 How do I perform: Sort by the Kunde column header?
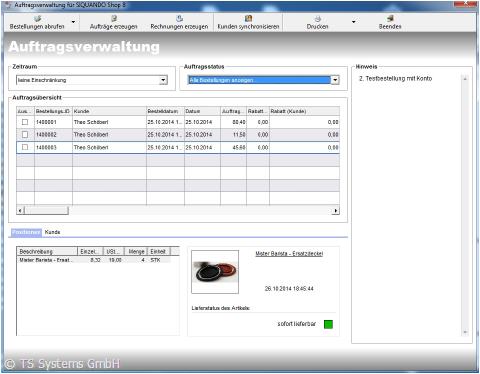[109, 111]
